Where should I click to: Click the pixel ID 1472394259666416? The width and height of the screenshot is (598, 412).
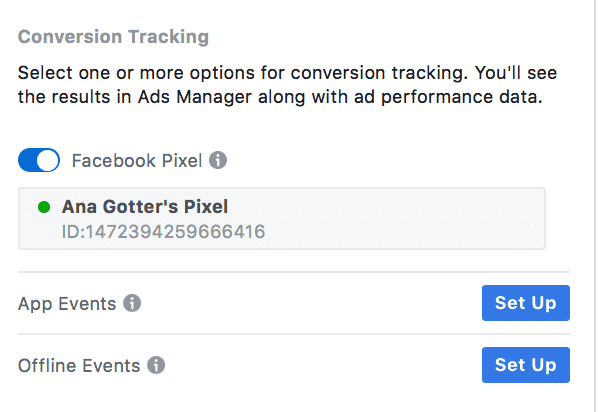click(164, 232)
